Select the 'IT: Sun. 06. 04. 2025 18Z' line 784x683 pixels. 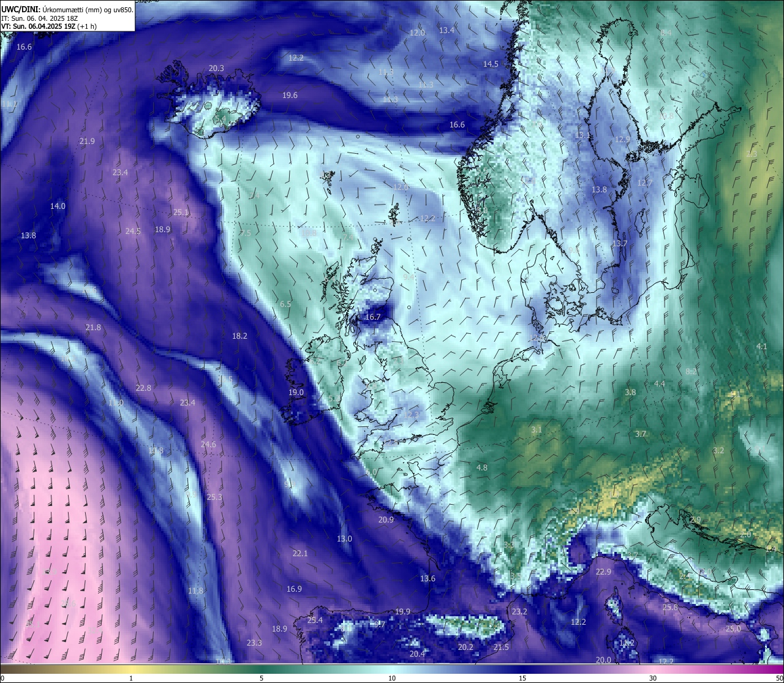[39, 18]
